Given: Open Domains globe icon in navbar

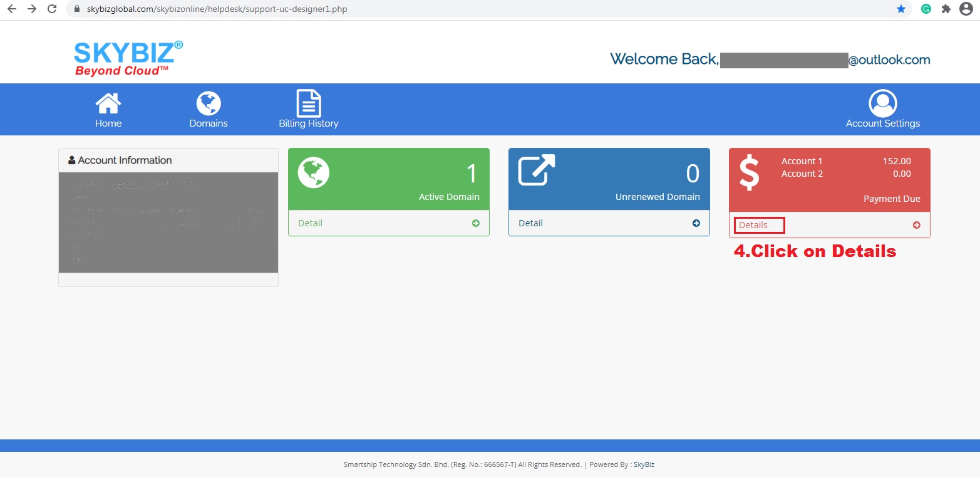Looking at the screenshot, I should [209, 103].
